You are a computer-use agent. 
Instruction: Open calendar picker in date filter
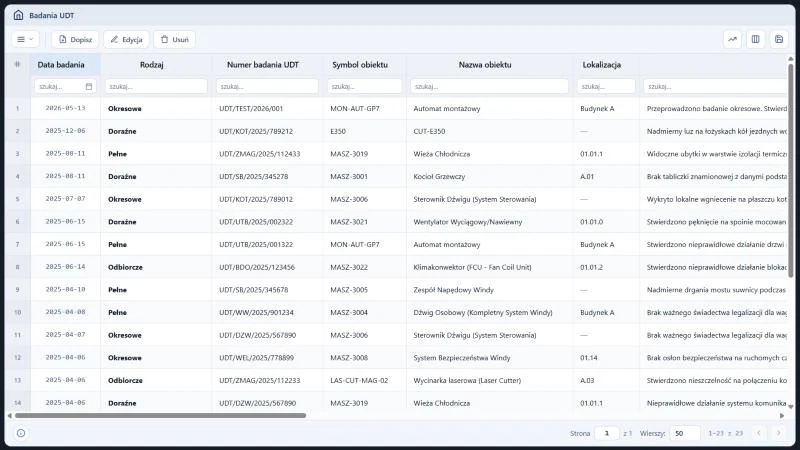click(89, 86)
